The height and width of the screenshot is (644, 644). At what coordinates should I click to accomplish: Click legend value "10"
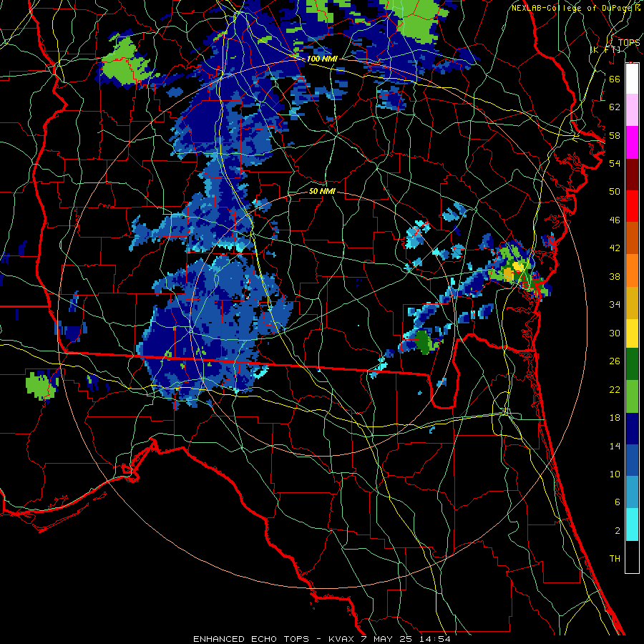pyautogui.click(x=615, y=474)
